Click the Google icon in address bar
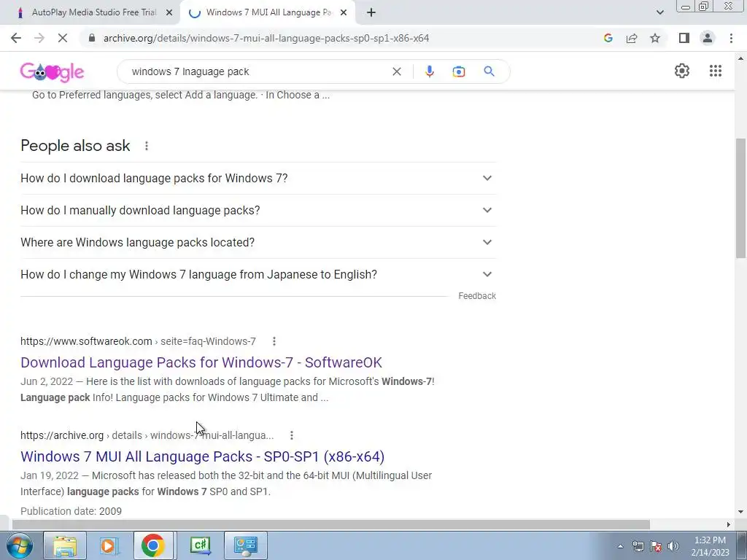747x560 pixels. click(608, 38)
